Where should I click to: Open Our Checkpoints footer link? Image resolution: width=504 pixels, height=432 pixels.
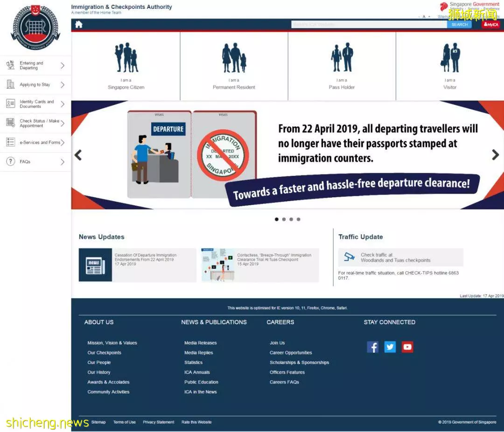104,353
